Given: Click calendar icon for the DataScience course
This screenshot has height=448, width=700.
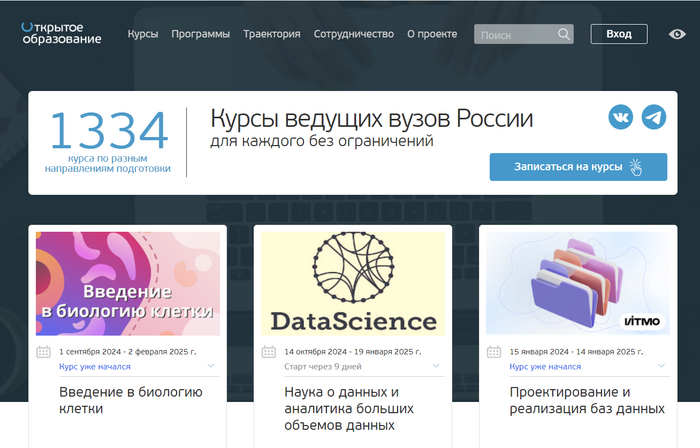Looking at the screenshot, I should click(x=269, y=352).
